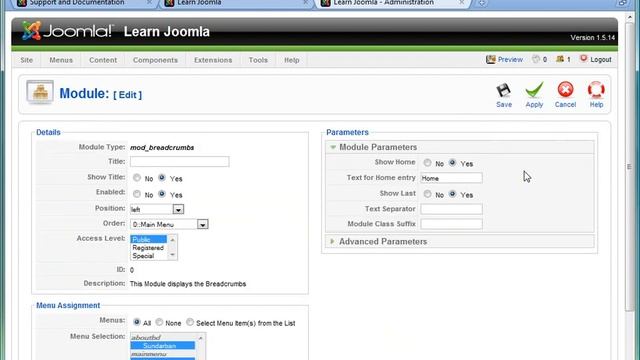Click the Save button label

click(x=504, y=104)
